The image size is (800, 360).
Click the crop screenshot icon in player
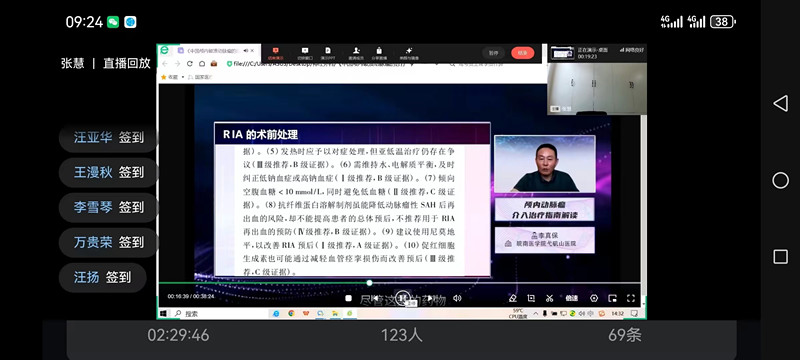531,298
